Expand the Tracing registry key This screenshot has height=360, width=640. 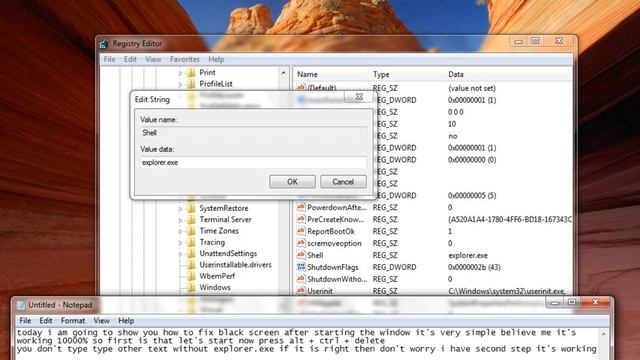click(x=180, y=243)
